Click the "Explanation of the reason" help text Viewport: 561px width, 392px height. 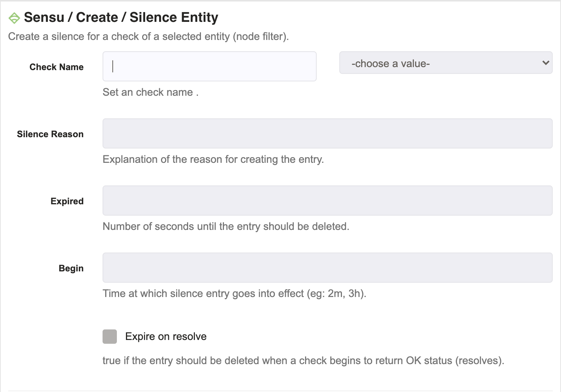[x=213, y=159]
